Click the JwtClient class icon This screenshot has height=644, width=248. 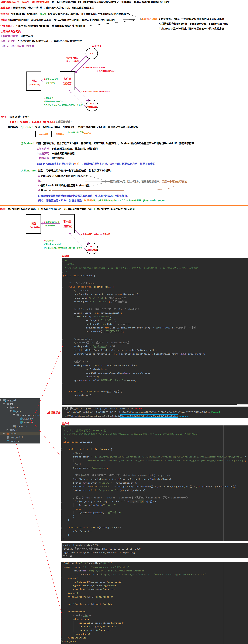coord(21,419)
